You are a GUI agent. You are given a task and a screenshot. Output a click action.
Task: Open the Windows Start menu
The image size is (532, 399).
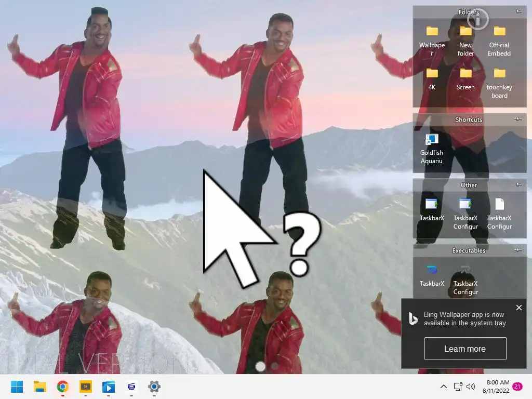point(17,387)
